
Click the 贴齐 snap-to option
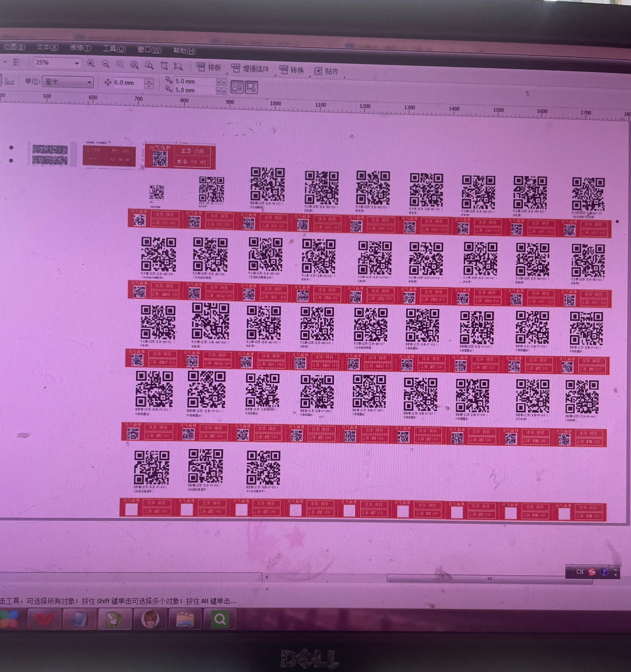[x=326, y=71]
